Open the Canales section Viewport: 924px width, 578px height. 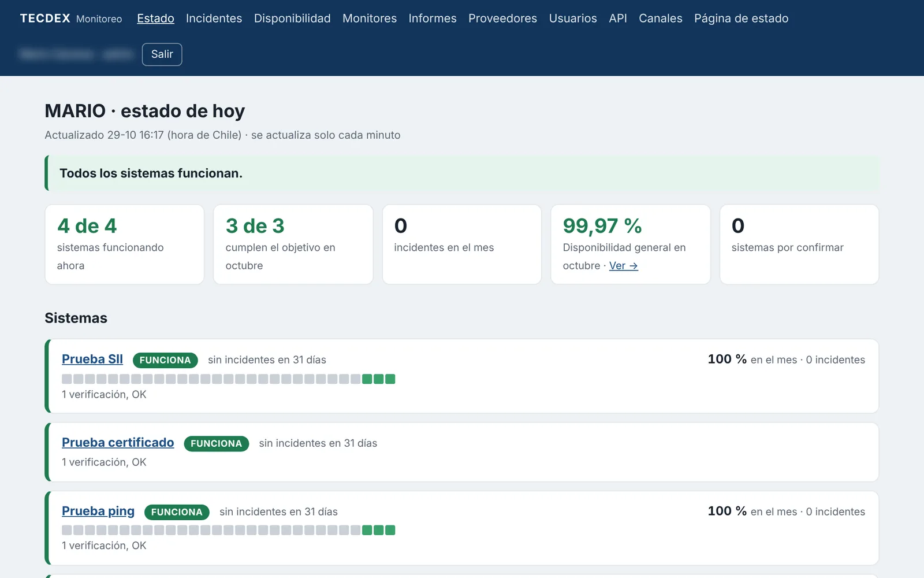point(661,18)
